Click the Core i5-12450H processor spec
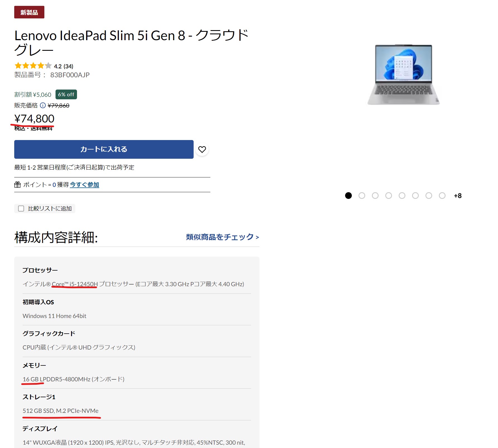The height and width of the screenshot is (448, 498). [x=133, y=284]
